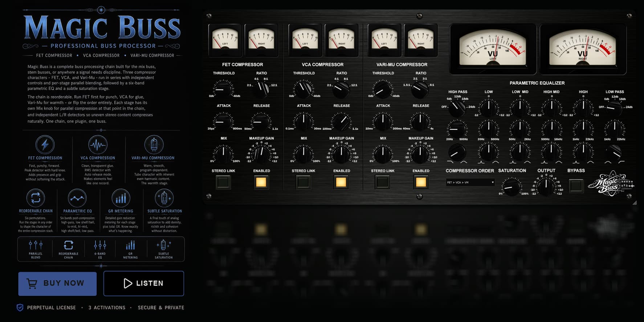Click the High Pass slope selector knob

point(457,108)
